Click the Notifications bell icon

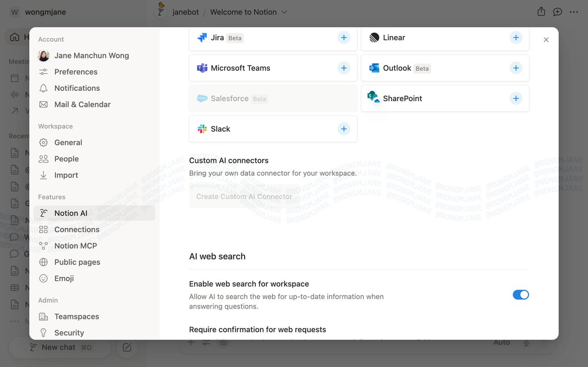click(x=44, y=88)
